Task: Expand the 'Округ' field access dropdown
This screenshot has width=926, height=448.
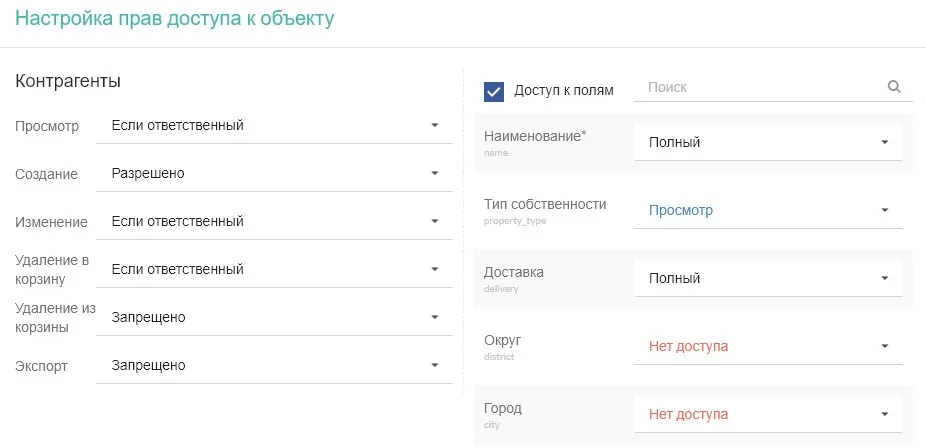Action: point(767,346)
